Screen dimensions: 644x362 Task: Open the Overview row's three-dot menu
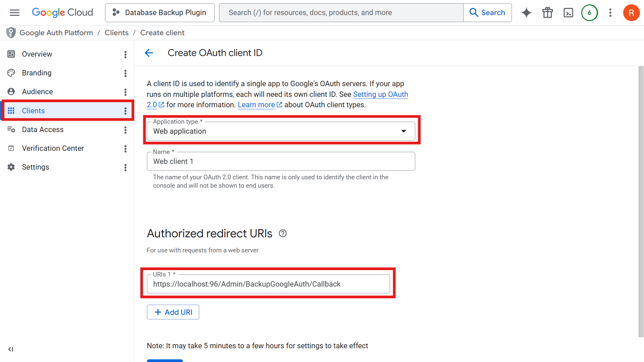pos(125,55)
